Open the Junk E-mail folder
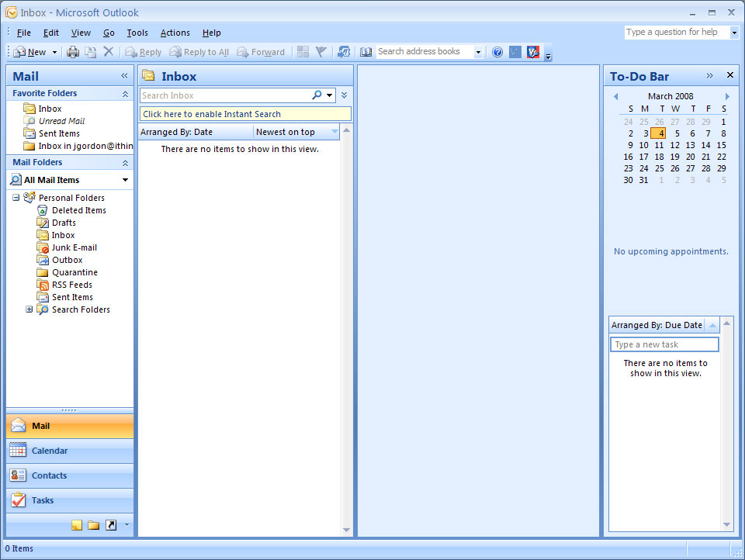The image size is (745, 560). (74, 247)
